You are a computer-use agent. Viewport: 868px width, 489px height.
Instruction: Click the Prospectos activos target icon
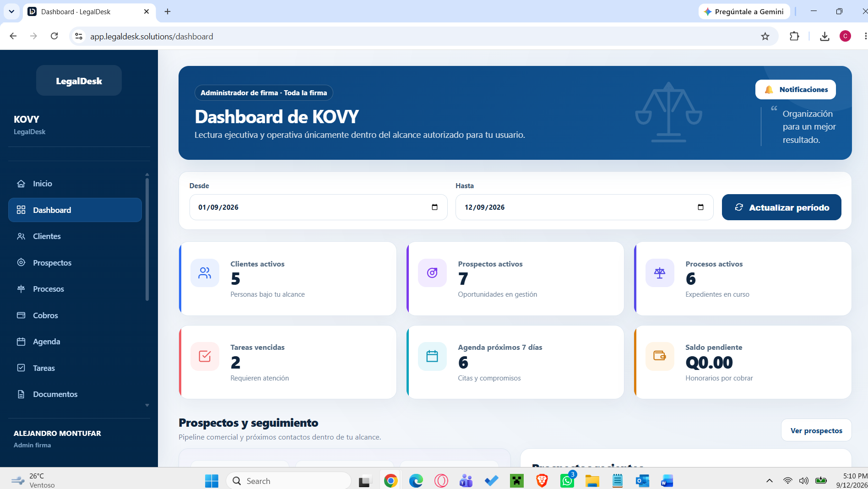click(432, 273)
